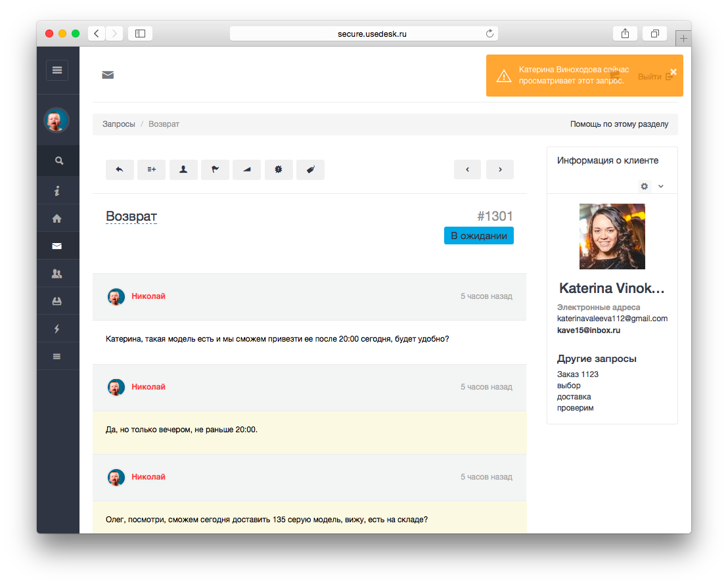728x586 pixels.
Task: Open search from the sidebar magnifier icon
Action: (x=59, y=161)
